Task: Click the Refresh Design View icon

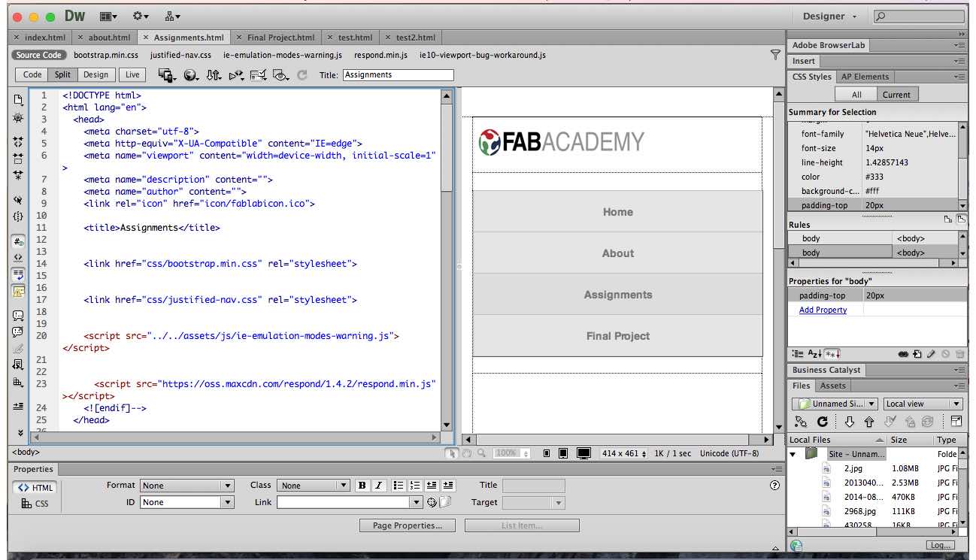Action: pyautogui.click(x=302, y=75)
